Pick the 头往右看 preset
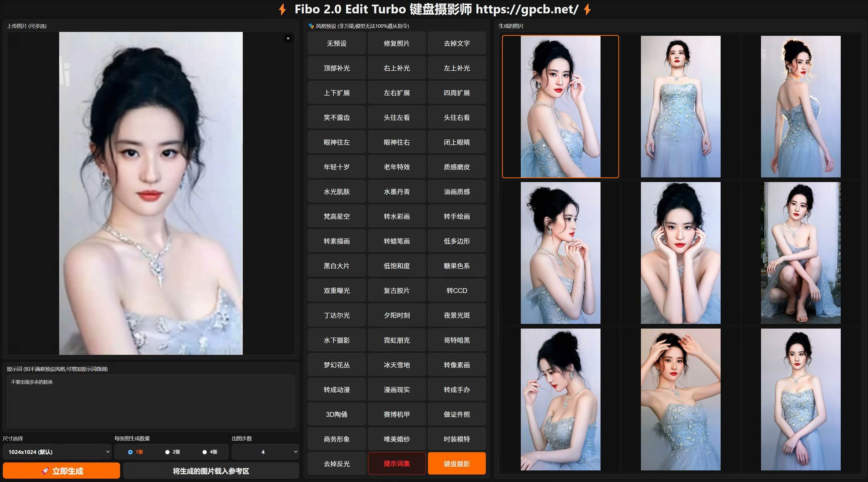 457,118
